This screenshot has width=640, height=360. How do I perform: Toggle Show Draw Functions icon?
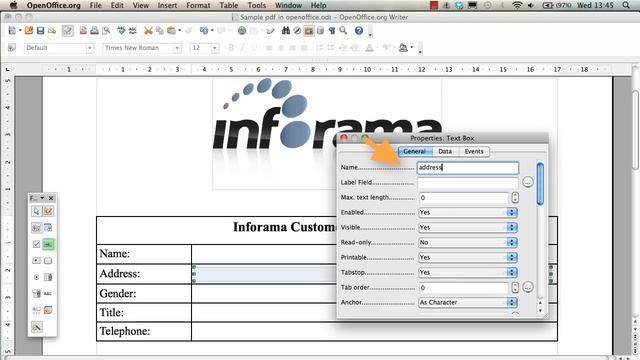[x=270, y=31]
